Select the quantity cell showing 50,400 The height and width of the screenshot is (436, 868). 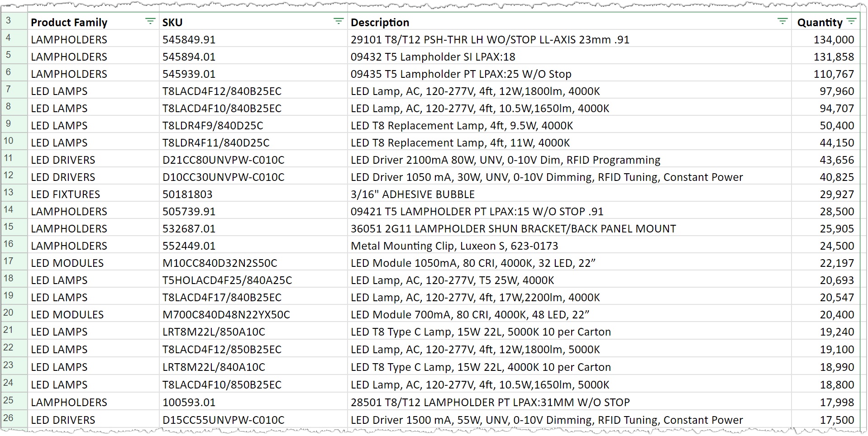[x=837, y=126]
